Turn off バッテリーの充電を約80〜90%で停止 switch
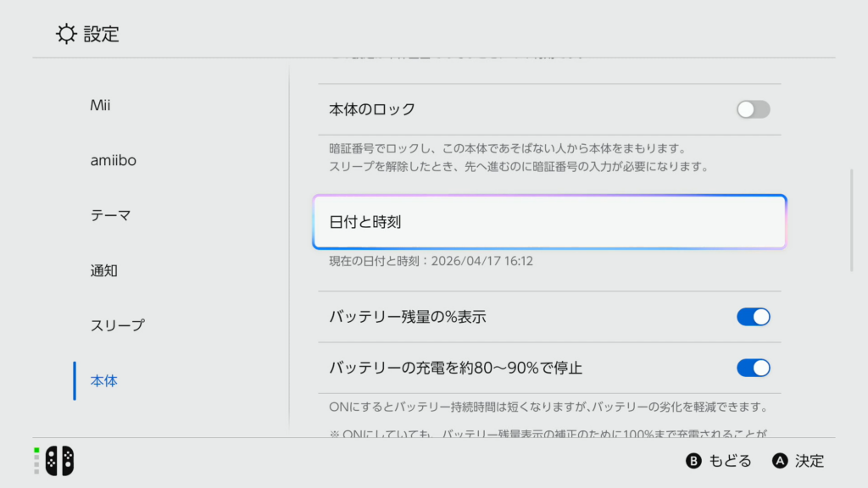 [x=753, y=368]
